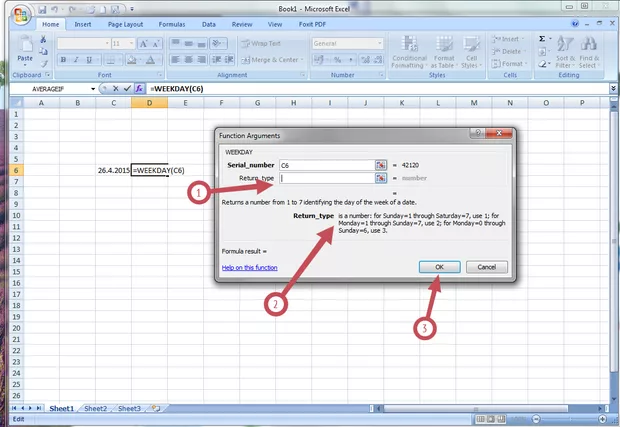Viewport: 620px width, 427px height.
Task: Click the dialog help question mark button
Action: (x=478, y=133)
